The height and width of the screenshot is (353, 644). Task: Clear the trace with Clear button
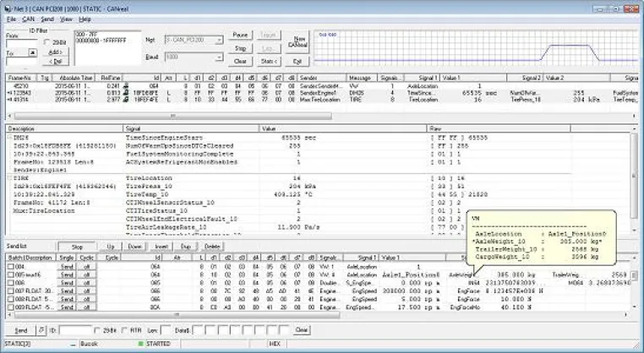pos(240,62)
